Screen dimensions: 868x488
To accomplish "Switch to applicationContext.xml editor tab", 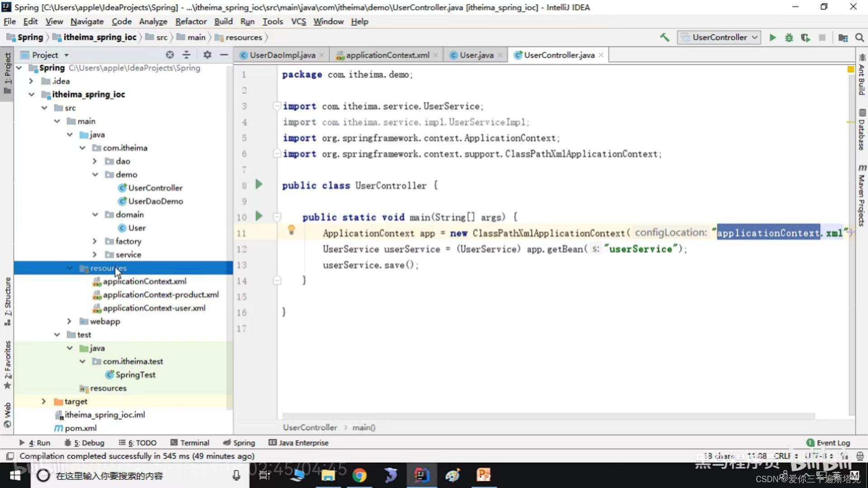I will (387, 55).
